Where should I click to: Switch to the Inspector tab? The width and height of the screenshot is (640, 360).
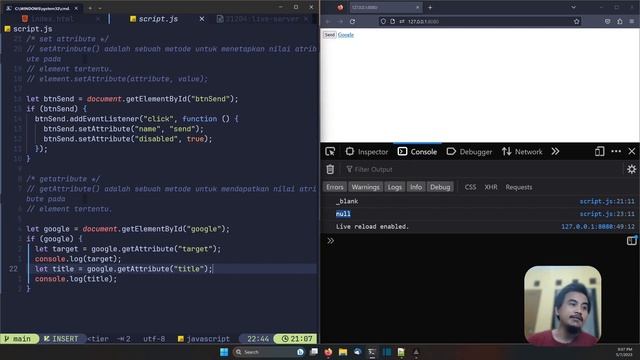click(367, 152)
